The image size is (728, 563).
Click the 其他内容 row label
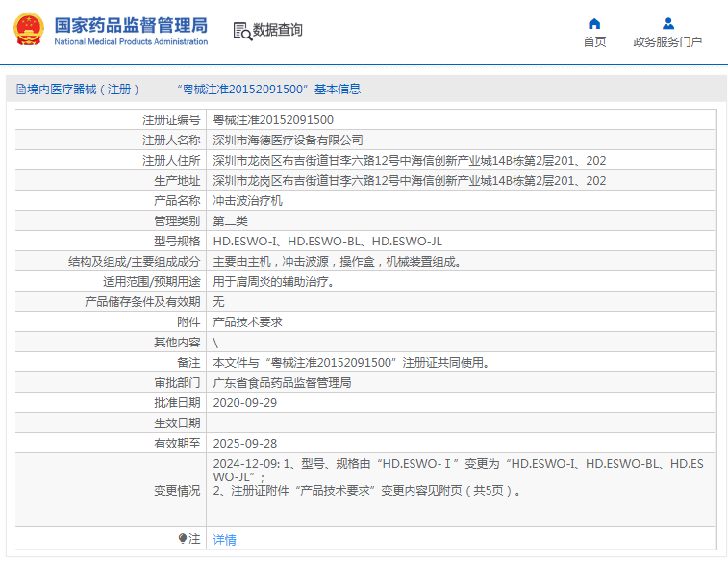177,343
